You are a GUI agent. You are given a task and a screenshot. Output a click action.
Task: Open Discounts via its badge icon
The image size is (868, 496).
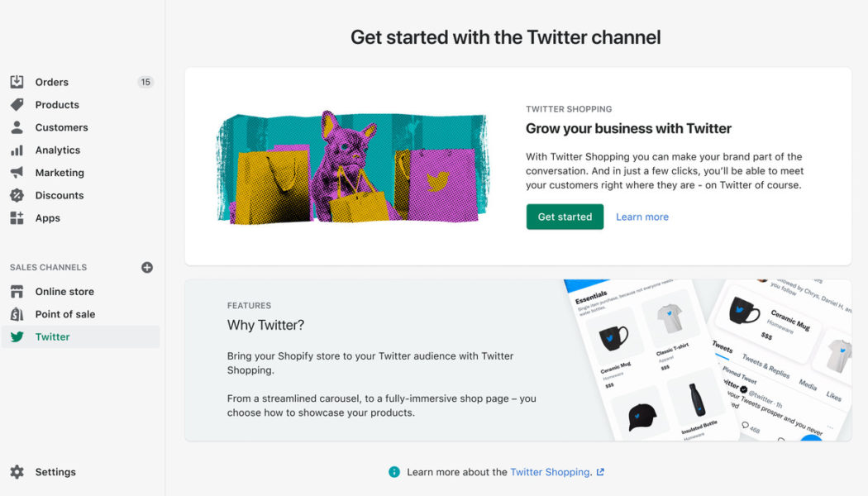[17, 195]
